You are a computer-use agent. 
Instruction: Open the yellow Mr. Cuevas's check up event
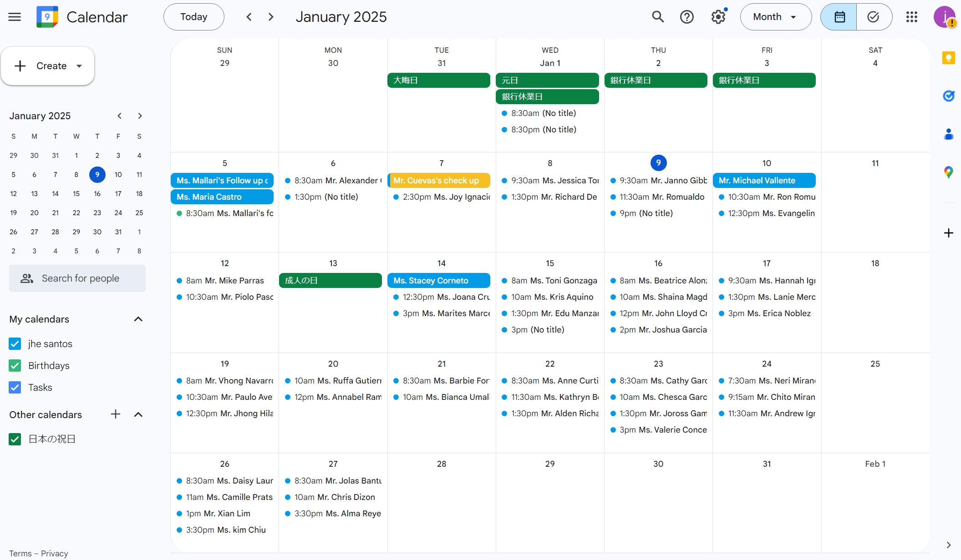(439, 180)
